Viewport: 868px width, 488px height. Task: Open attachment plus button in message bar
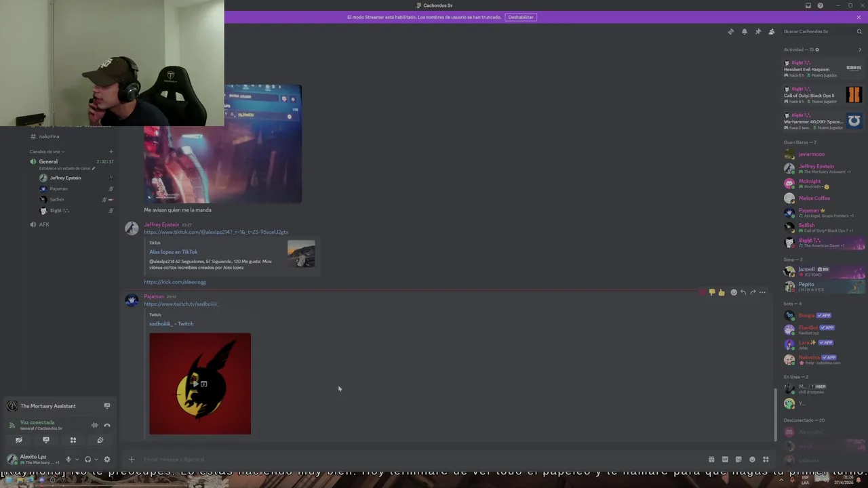[132, 460]
